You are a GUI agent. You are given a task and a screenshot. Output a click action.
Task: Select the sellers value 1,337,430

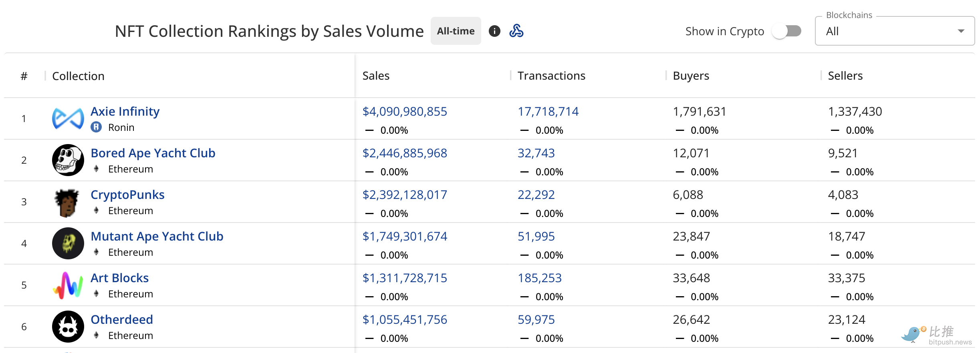pos(855,111)
